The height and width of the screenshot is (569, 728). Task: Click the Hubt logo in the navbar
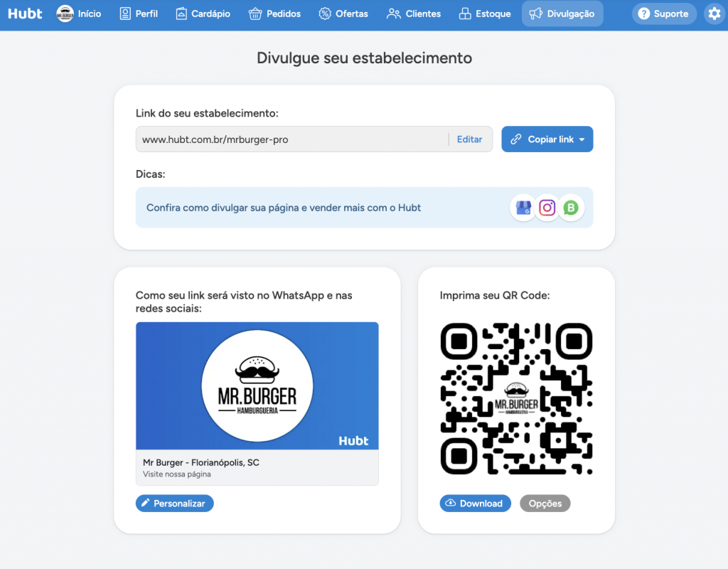(x=25, y=14)
